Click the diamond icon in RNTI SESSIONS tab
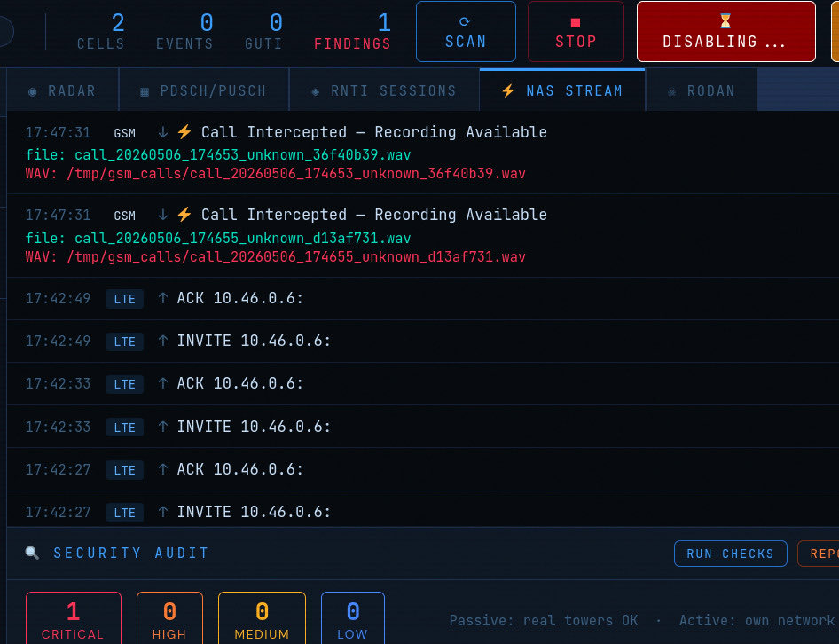 pyautogui.click(x=316, y=91)
